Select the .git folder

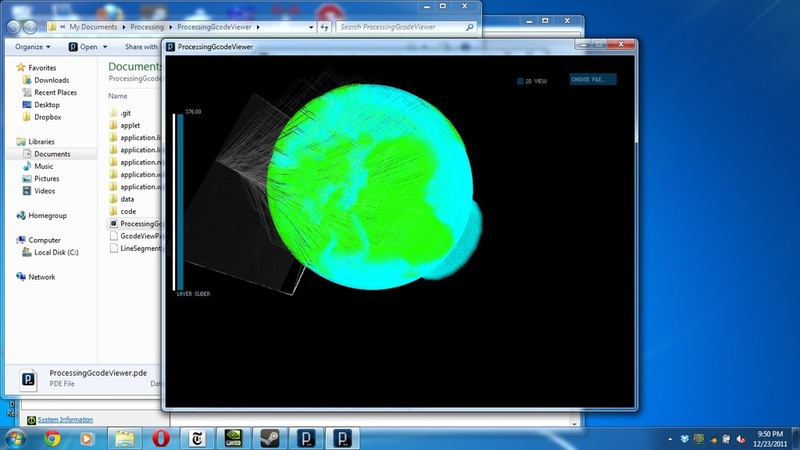(126, 113)
